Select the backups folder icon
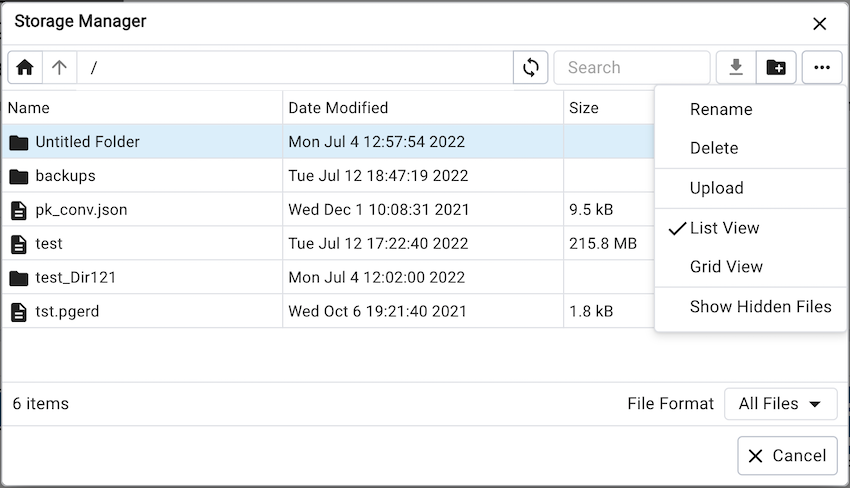Screen dimensions: 850x488 click(x=19, y=176)
